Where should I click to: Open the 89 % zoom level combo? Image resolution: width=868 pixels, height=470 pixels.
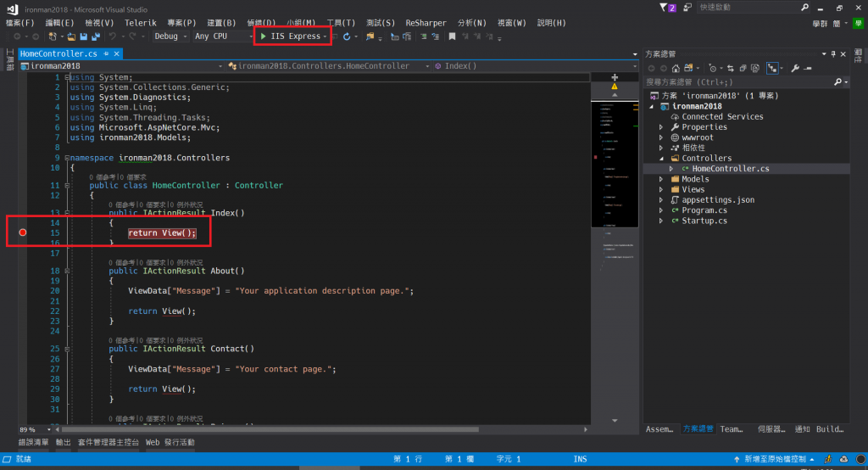coord(34,429)
